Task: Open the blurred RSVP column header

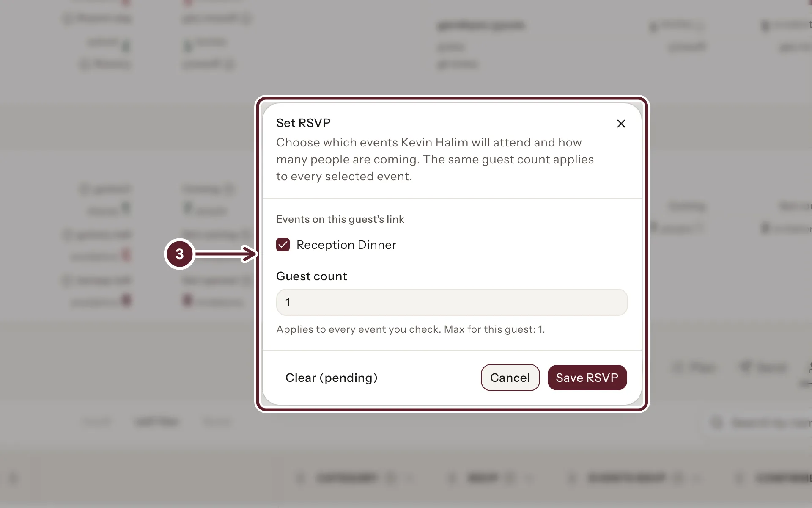Action: pos(483,478)
